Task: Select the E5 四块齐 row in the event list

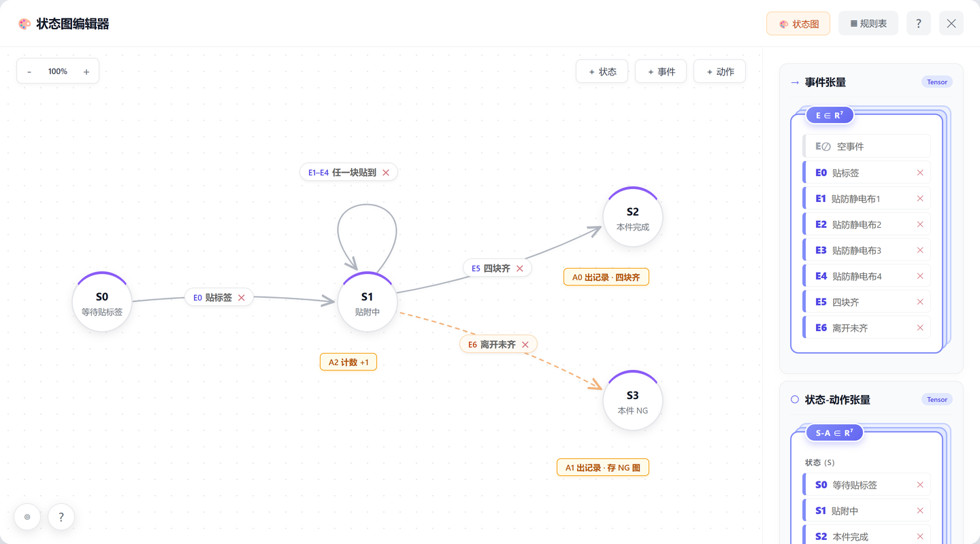Action: [866, 302]
